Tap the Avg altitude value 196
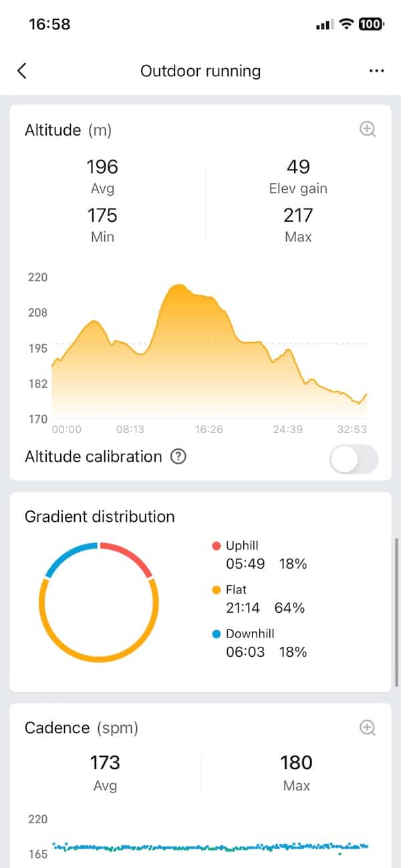 (x=102, y=166)
